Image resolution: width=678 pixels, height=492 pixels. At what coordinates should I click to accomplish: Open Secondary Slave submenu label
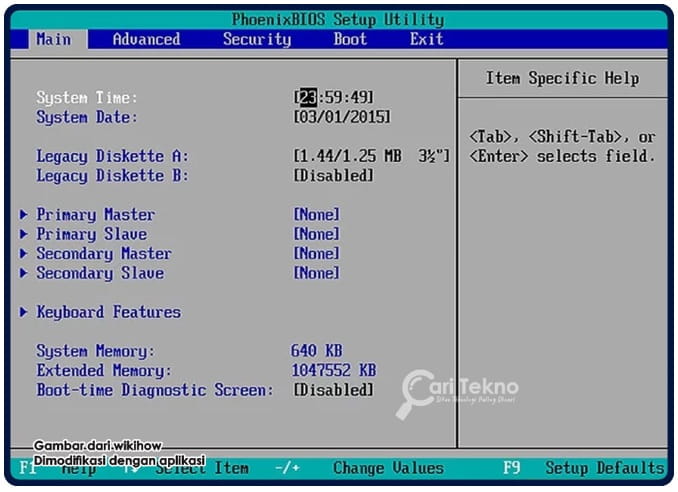(x=100, y=273)
